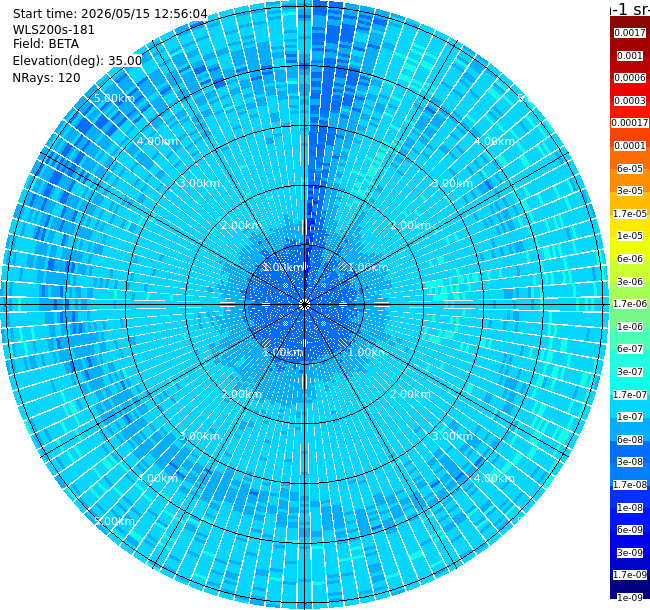
Task: Click the lower-right 2.00km range label
Action: coord(410,394)
